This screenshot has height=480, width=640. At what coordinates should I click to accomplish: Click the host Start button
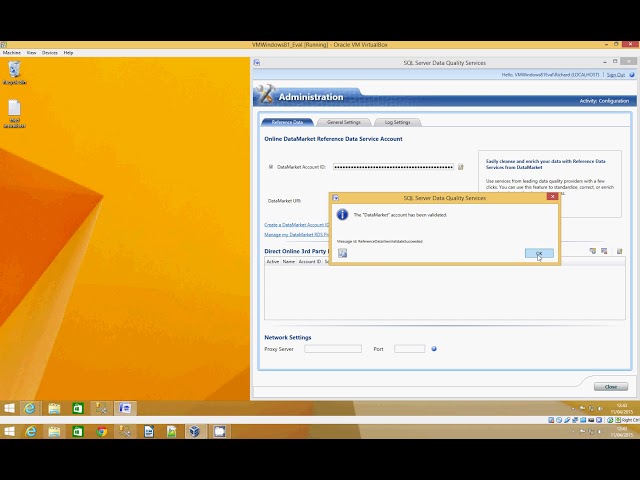pos(9,431)
